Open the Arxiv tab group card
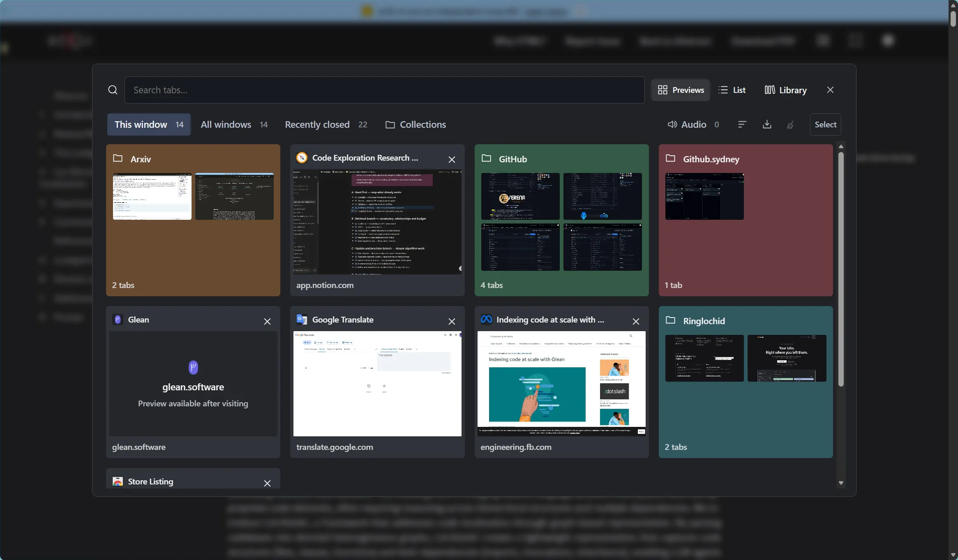 [193, 220]
